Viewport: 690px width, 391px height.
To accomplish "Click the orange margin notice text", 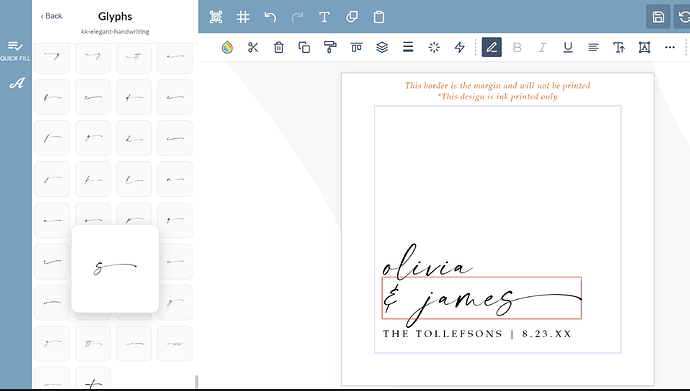I will (x=497, y=91).
